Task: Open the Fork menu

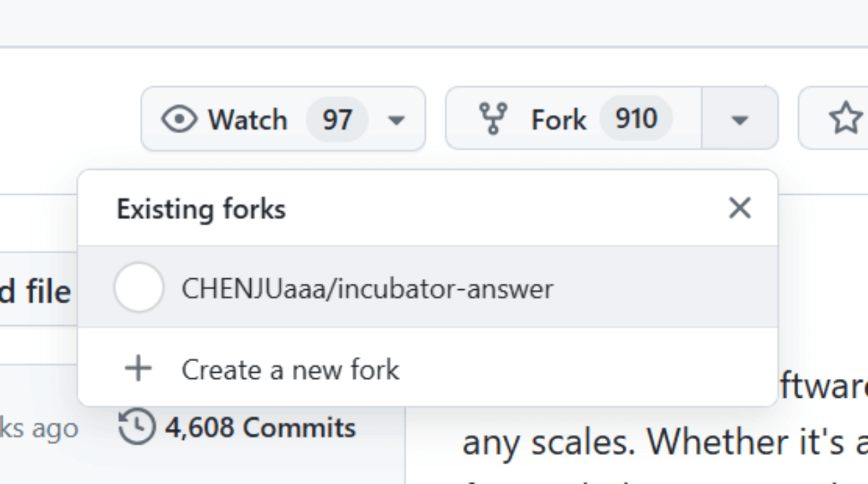Action: pyautogui.click(x=559, y=118)
